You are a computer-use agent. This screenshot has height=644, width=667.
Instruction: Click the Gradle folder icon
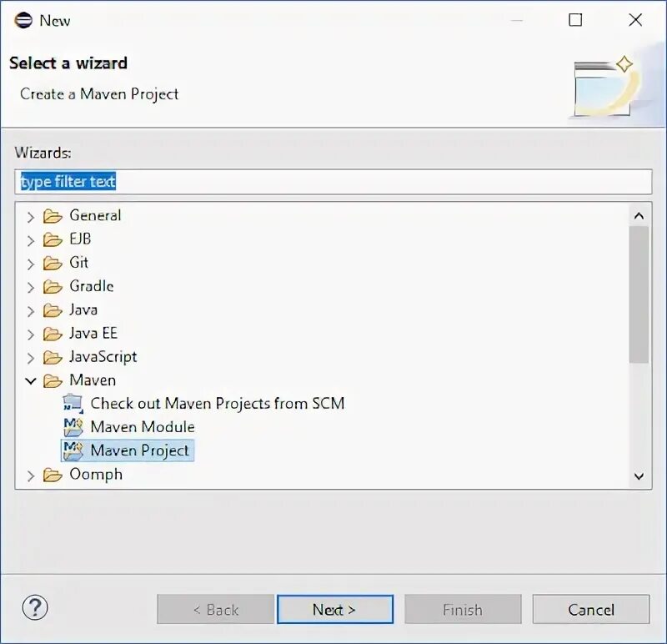pos(53,287)
